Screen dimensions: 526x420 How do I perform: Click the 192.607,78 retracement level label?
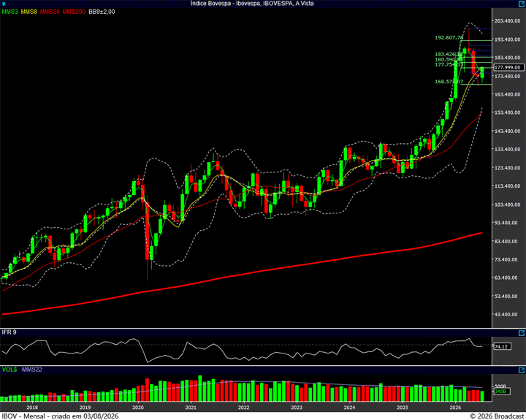click(449, 37)
